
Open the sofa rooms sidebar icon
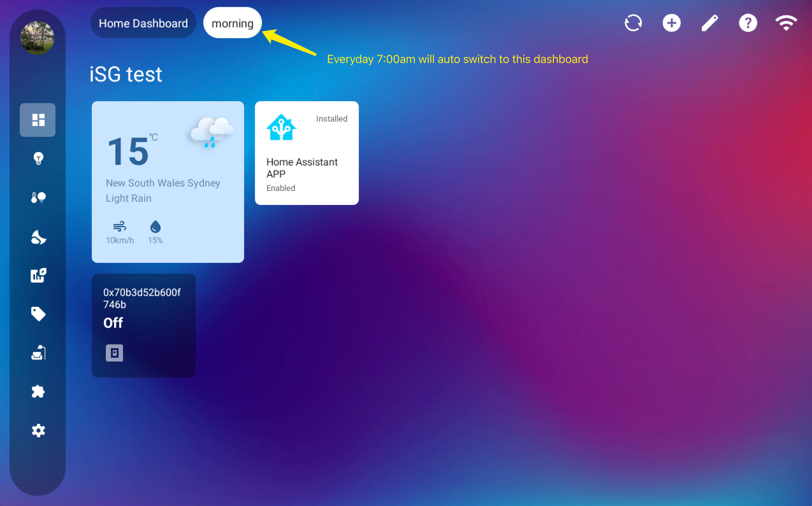(38, 353)
